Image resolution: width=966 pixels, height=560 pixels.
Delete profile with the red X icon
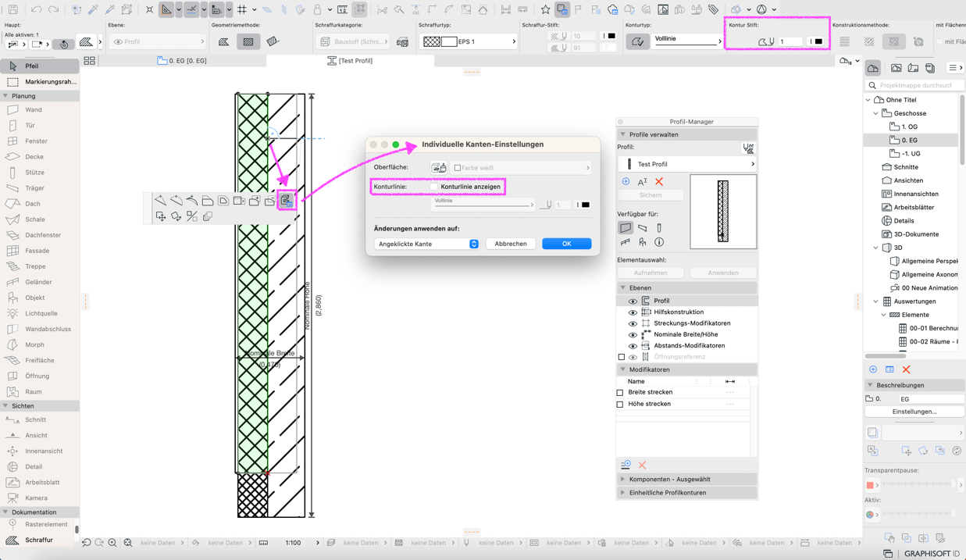tap(659, 181)
